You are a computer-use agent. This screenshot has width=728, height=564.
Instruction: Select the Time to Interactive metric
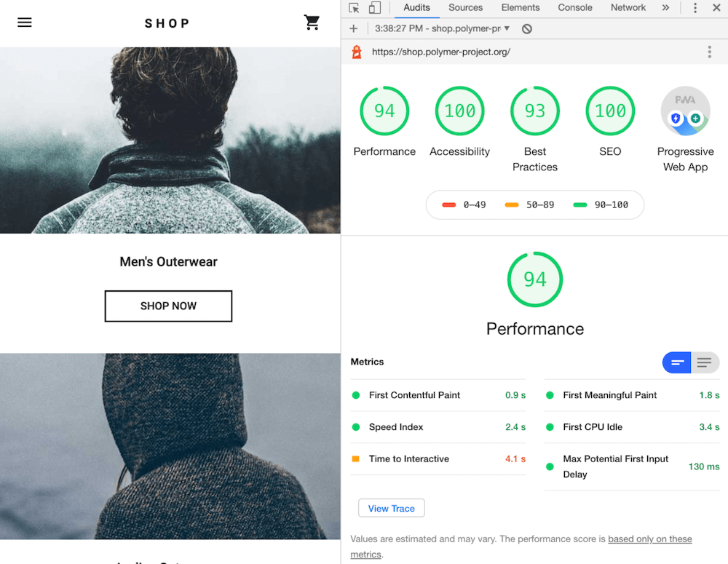438,458
